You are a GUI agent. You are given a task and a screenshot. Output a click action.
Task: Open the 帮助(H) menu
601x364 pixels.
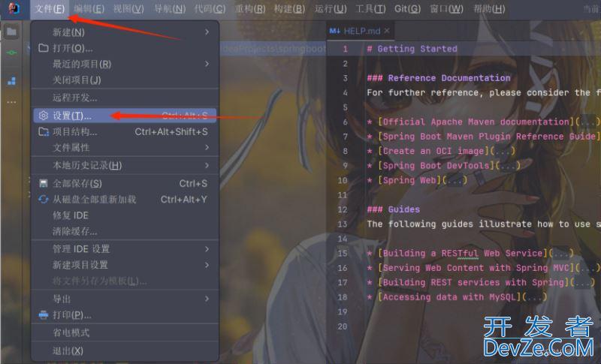click(489, 9)
